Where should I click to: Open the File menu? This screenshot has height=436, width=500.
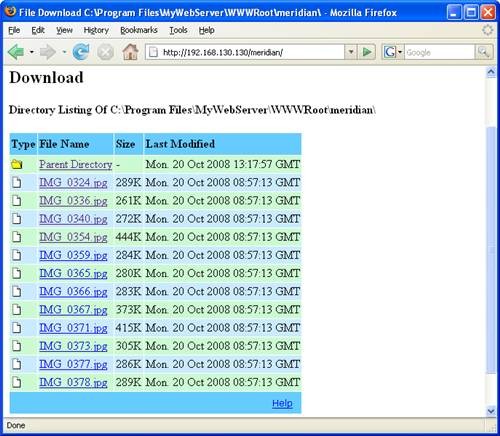point(14,30)
